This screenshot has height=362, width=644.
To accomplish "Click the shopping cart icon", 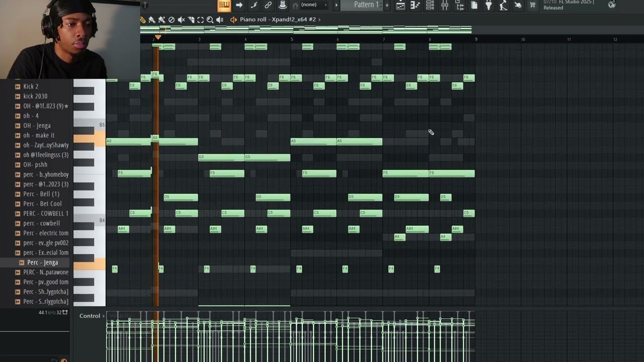I will (532, 5).
